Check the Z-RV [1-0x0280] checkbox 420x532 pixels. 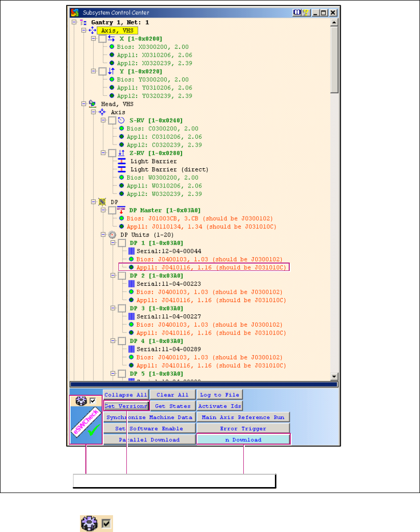tap(112, 153)
